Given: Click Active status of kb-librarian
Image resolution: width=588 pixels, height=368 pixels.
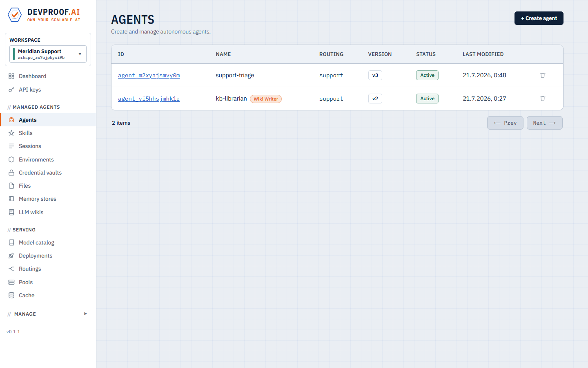Looking at the screenshot, I should point(427,99).
